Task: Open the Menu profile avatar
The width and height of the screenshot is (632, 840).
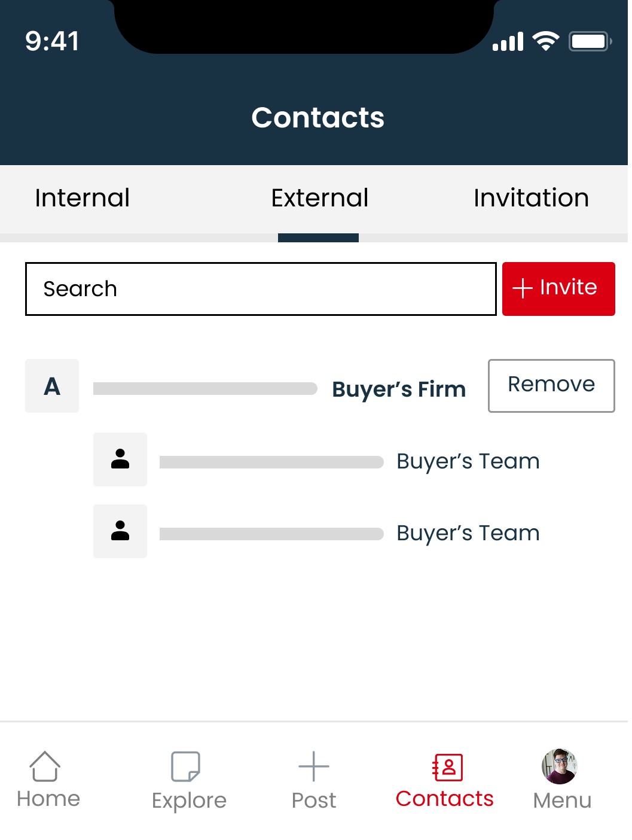Action: click(561, 766)
